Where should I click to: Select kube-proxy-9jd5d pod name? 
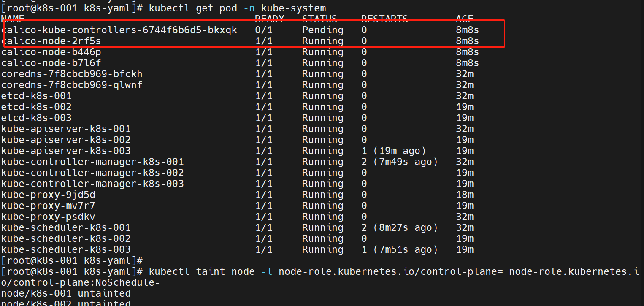click(x=48, y=195)
